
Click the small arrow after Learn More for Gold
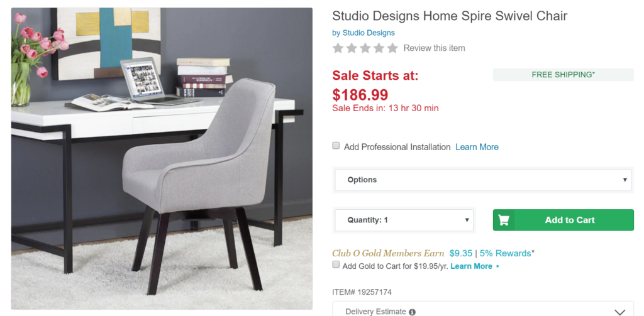(498, 266)
